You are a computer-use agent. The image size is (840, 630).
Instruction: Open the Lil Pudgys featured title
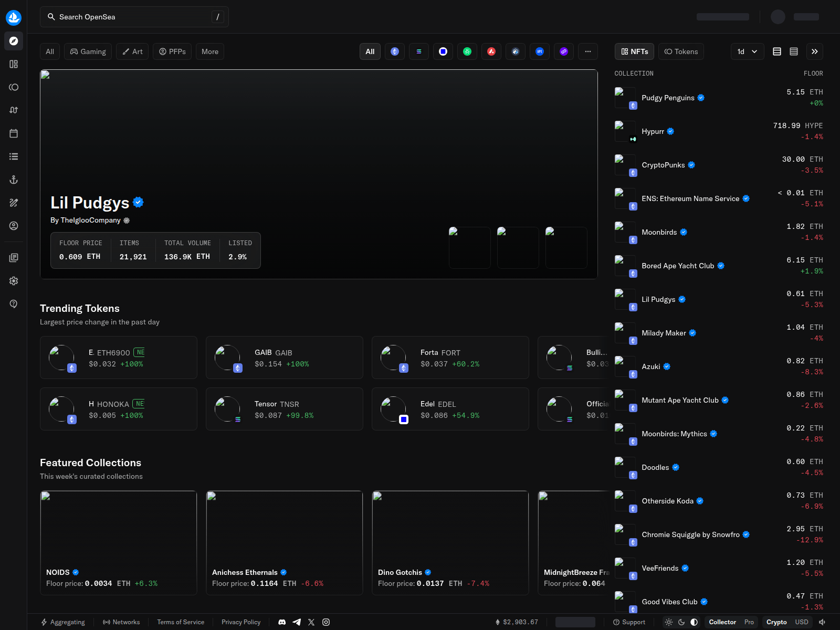[90, 203]
